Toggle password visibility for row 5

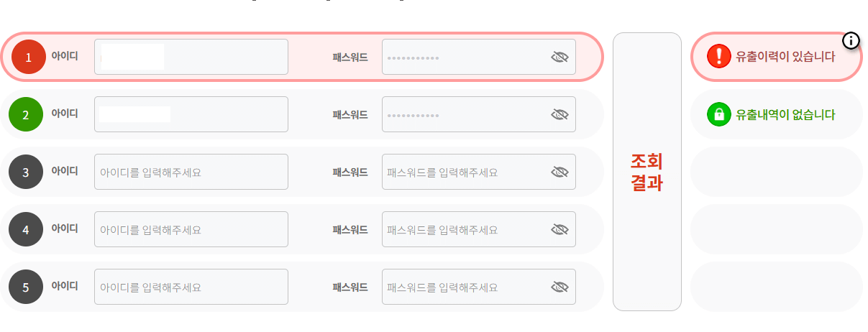coord(559,287)
